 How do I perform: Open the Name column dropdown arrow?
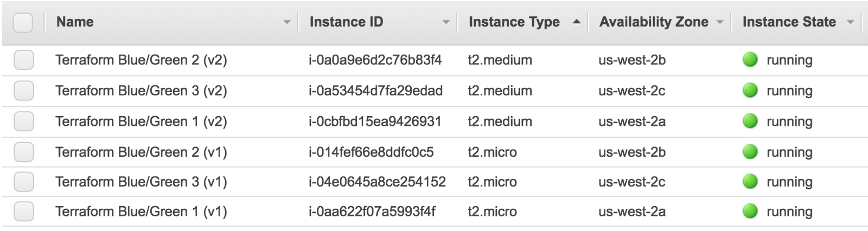(286, 22)
